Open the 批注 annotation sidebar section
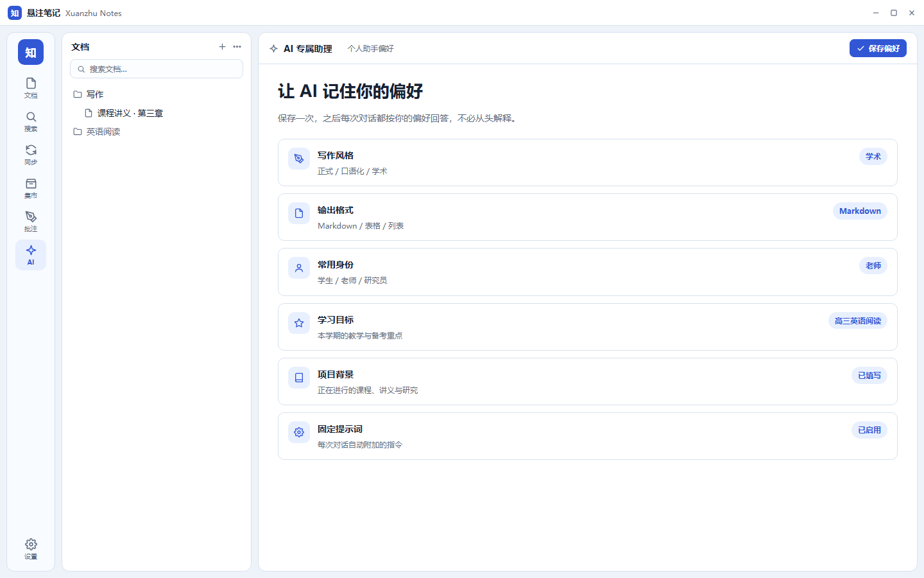The width and height of the screenshot is (924, 578). (x=31, y=222)
